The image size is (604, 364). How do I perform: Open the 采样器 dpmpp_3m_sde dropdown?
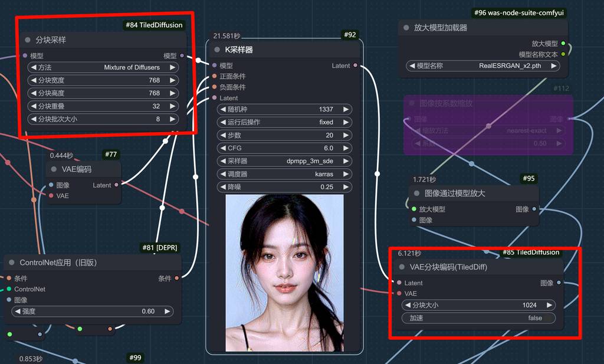(284, 161)
